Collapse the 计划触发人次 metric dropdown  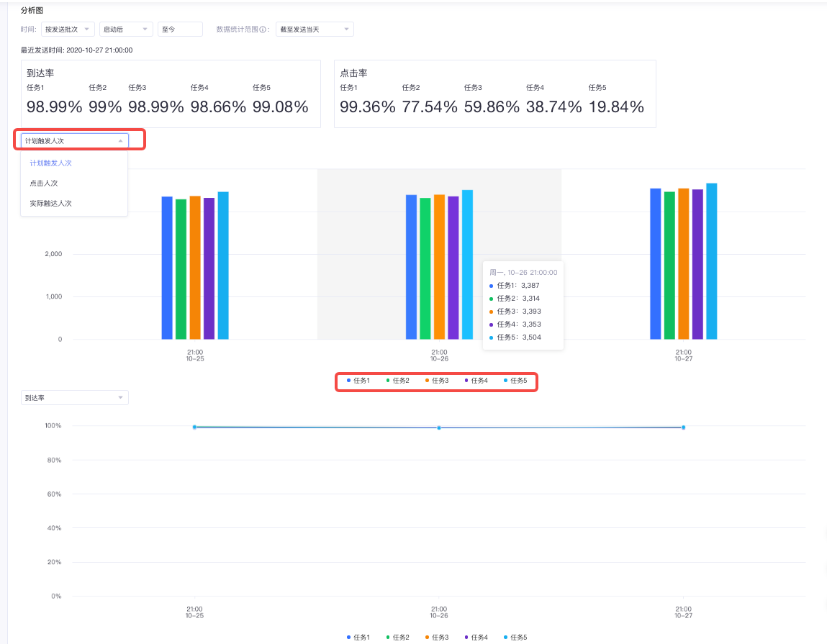point(74,141)
